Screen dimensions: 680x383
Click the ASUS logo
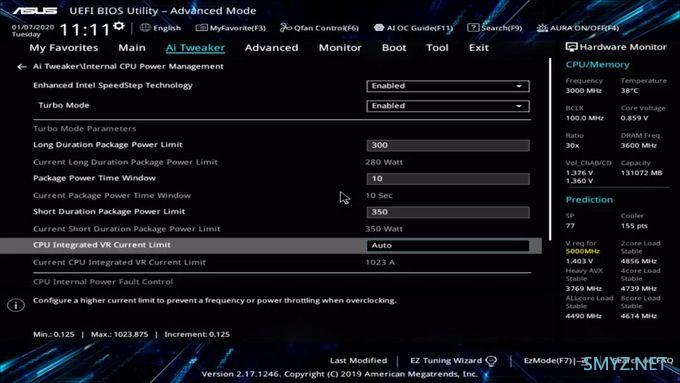tap(35, 10)
